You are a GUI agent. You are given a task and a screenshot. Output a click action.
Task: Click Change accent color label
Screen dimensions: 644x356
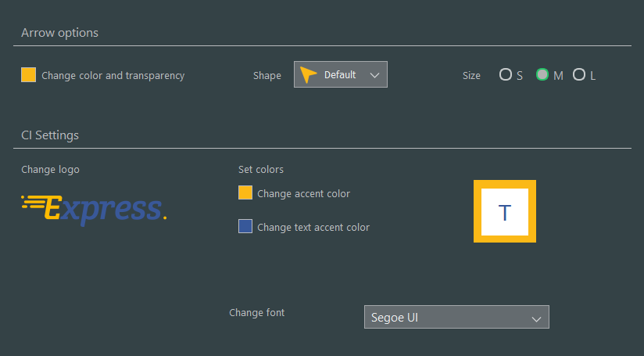pyautogui.click(x=303, y=193)
